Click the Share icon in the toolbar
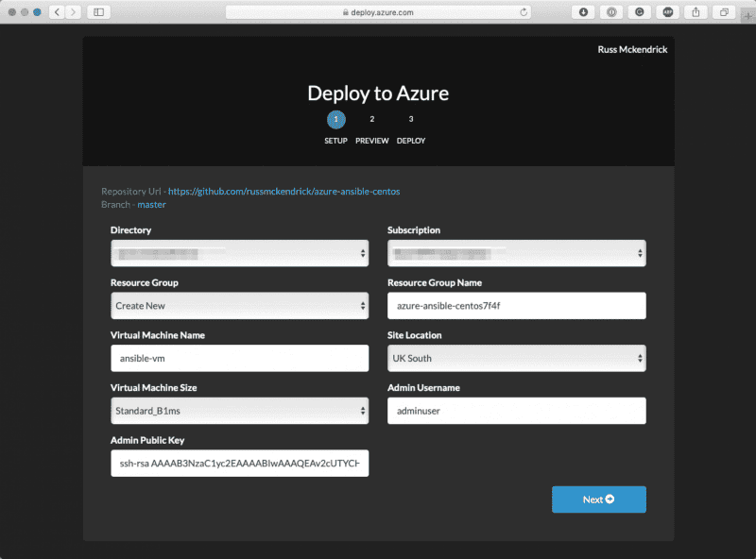The image size is (756, 559). tap(696, 12)
